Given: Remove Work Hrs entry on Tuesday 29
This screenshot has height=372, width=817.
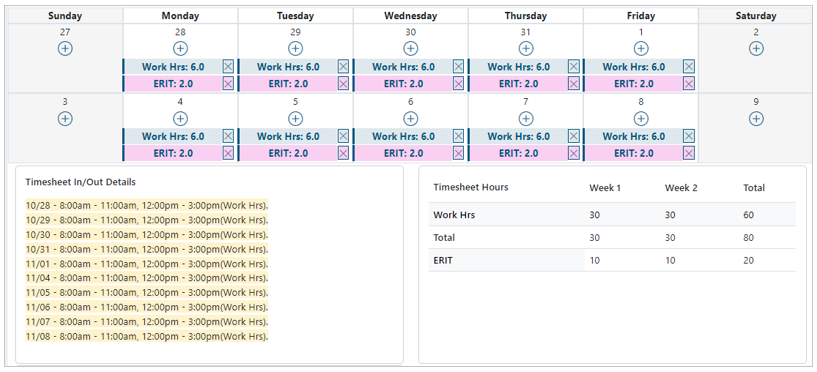Looking at the screenshot, I should [x=343, y=67].
